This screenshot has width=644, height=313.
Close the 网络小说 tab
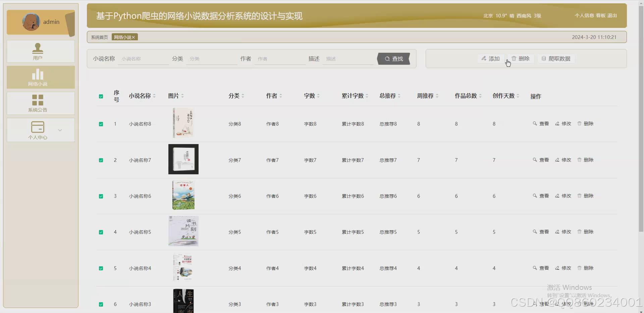(133, 37)
